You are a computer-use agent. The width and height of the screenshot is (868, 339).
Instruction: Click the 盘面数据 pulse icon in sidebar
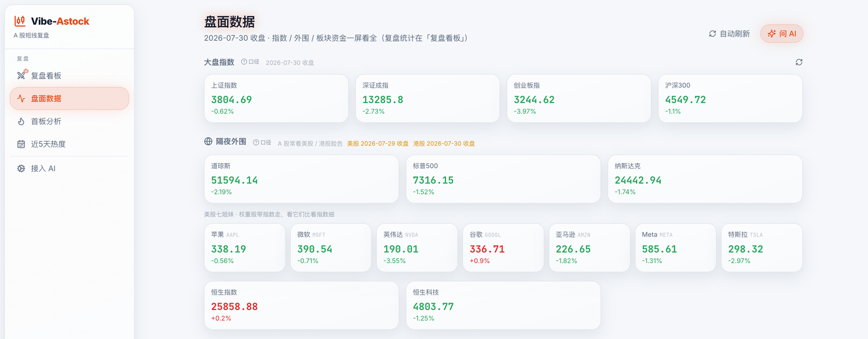tap(21, 99)
